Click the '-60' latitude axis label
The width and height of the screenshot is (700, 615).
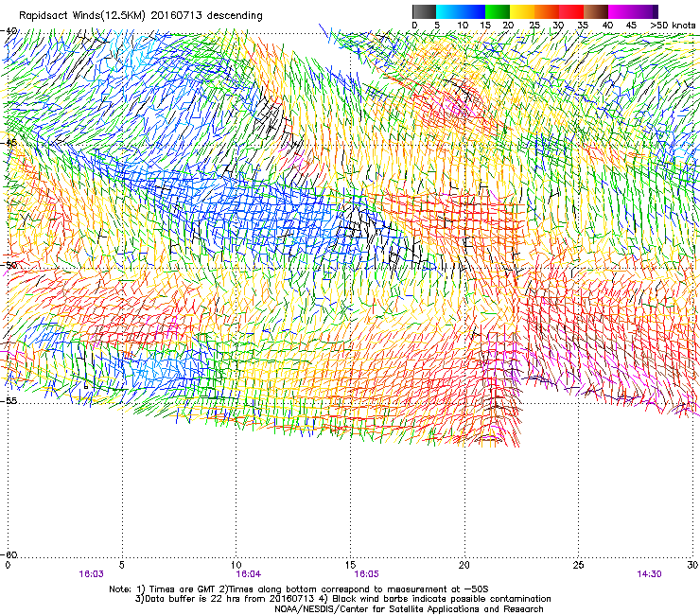pos(9,554)
